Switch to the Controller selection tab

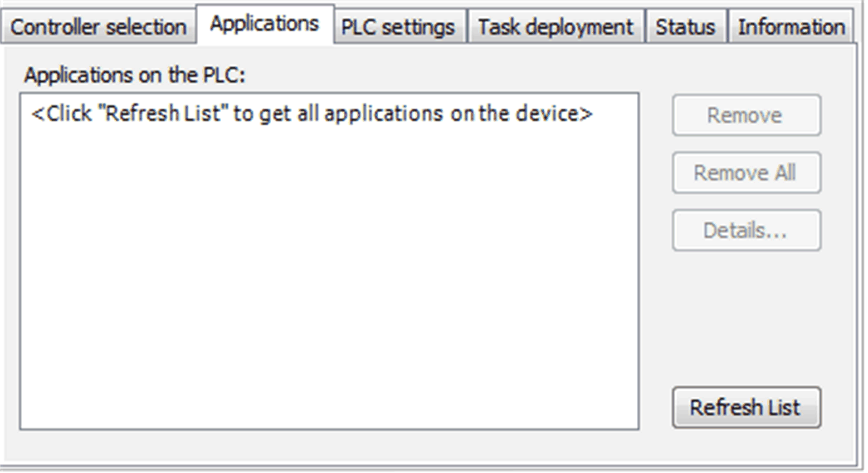98,27
